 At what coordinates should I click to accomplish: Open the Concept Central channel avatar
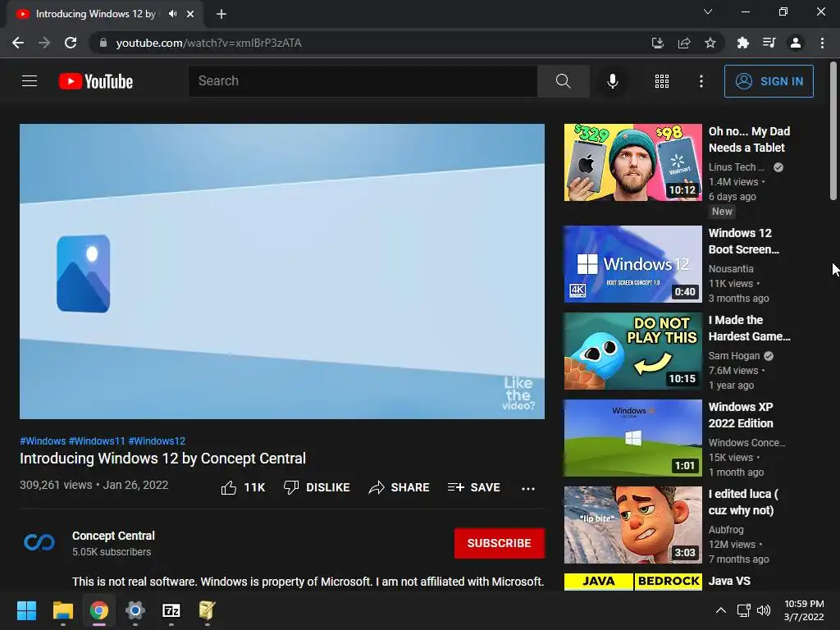[x=39, y=543]
